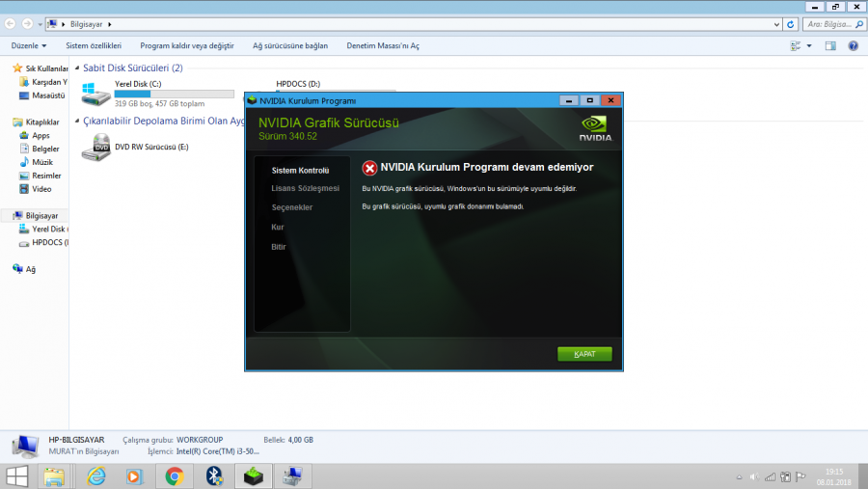Select Bitir step in installer sidebar

pyautogui.click(x=279, y=247)
